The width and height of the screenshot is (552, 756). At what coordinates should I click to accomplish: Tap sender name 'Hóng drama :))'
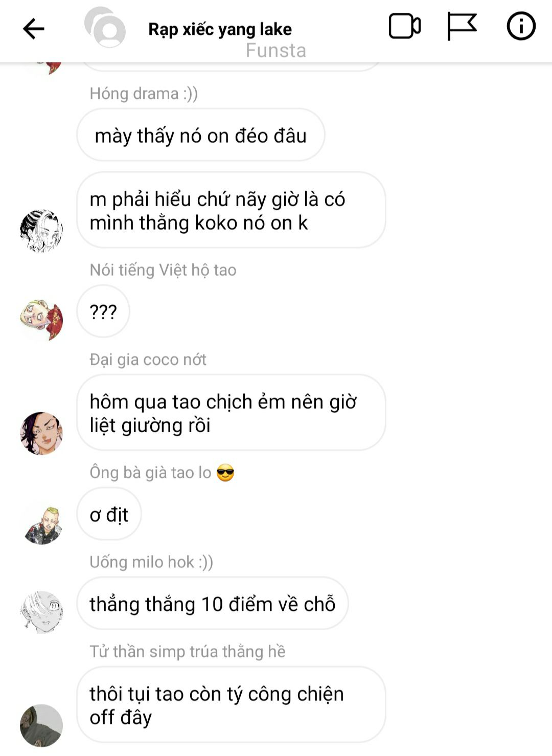click(144, 94)
